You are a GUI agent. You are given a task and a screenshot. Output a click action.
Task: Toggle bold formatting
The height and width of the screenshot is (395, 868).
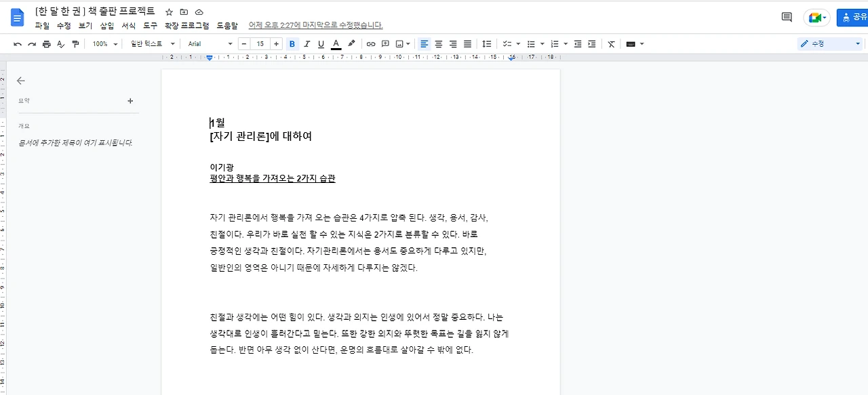[x=292, y=43]
